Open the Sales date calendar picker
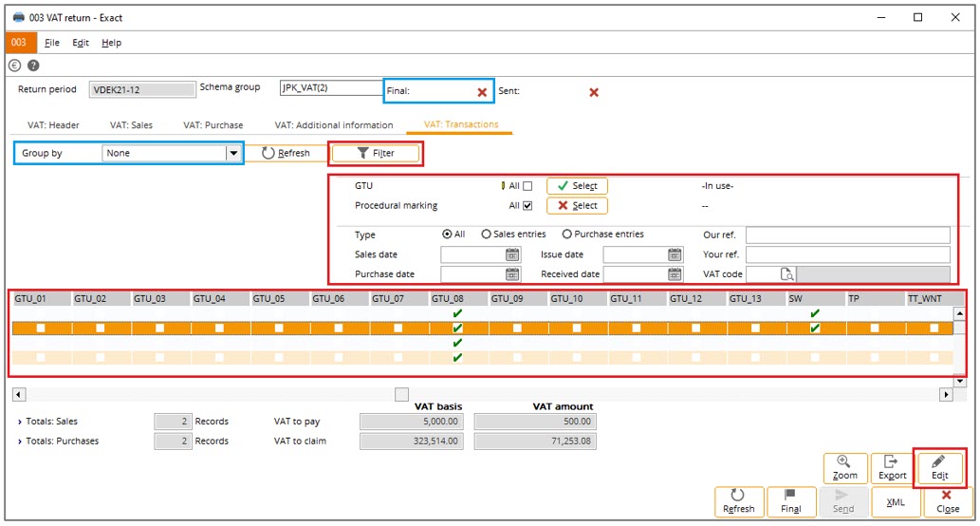The image size is (980, 526). pyautogui.click(x=512, y=254)
